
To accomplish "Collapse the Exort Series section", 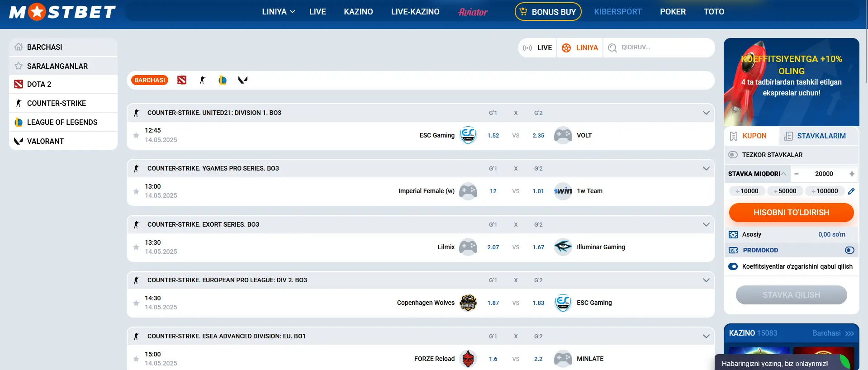I will (706, 224).
